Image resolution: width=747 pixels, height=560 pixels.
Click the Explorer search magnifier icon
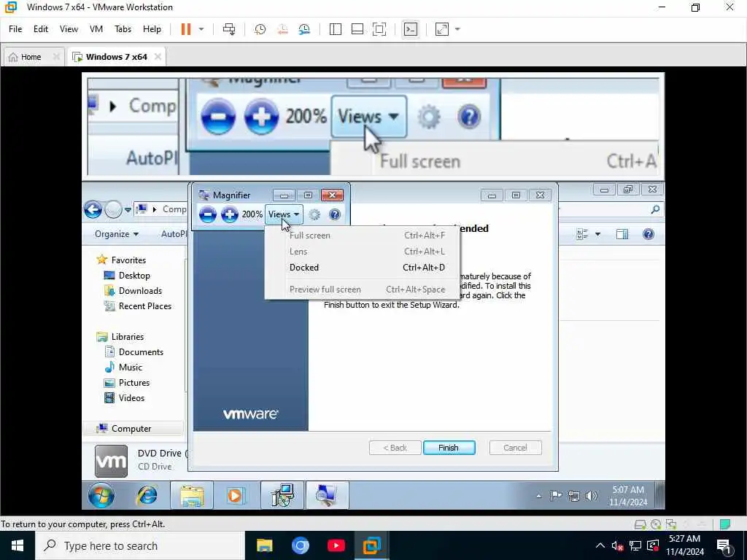[655, 209]
